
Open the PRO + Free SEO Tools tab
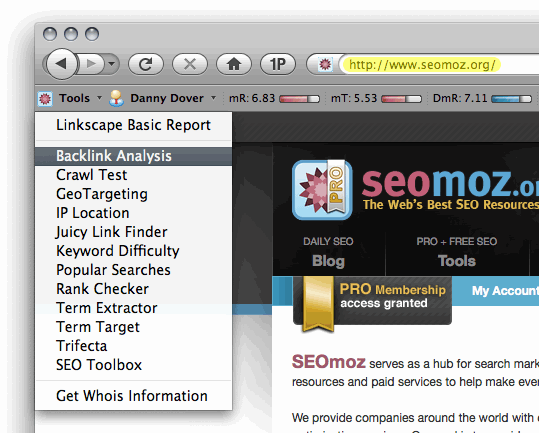click(456, 252)
